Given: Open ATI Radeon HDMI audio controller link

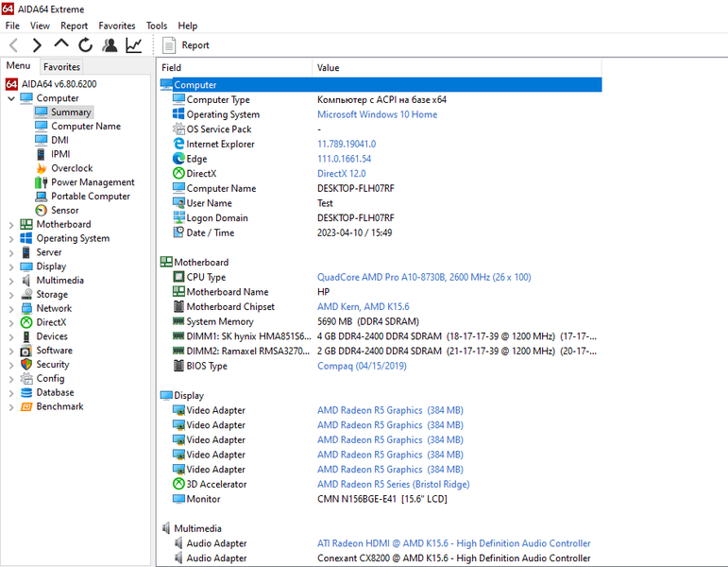Looking at the screenshot, I should [x=453, y=543].
